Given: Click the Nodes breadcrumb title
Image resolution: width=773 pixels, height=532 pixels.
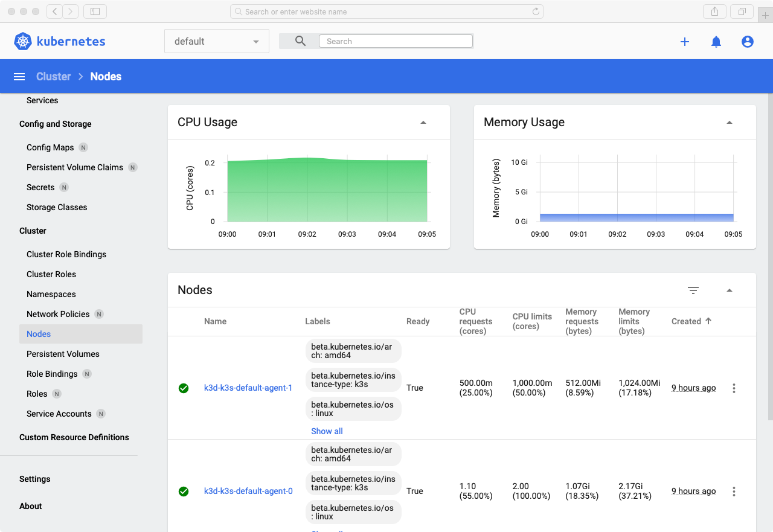Looking at the screenshot, I should 106,77.
